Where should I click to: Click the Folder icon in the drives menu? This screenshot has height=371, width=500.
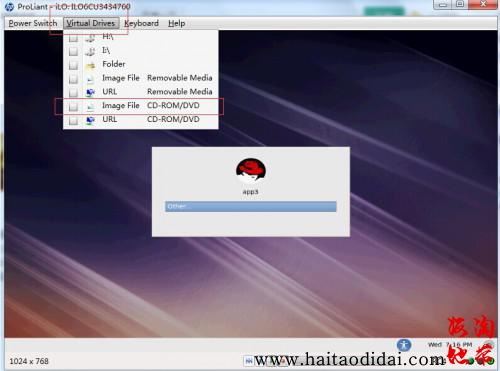coord(90,66)
